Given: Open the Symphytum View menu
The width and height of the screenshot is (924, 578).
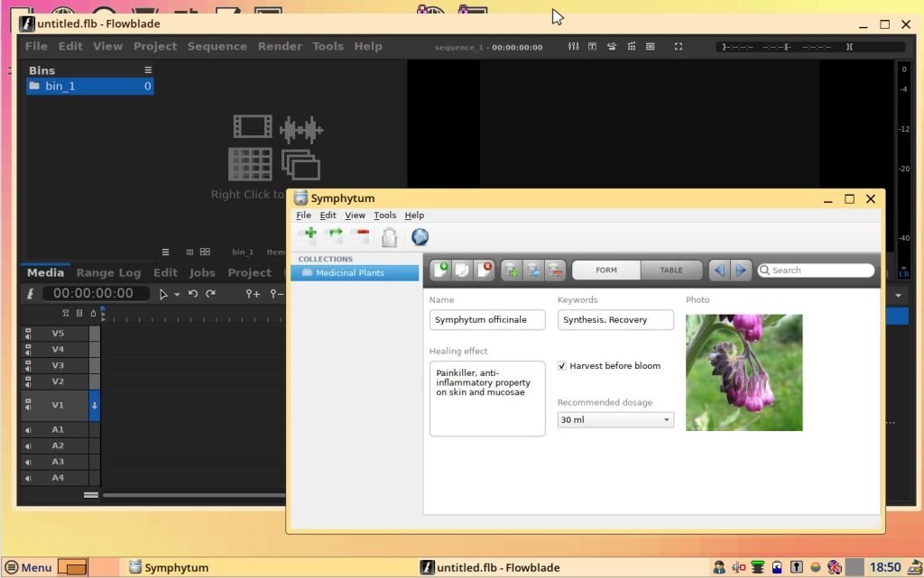Looking at the screenshot, I should pyautogui.click(x=355, y=215).
